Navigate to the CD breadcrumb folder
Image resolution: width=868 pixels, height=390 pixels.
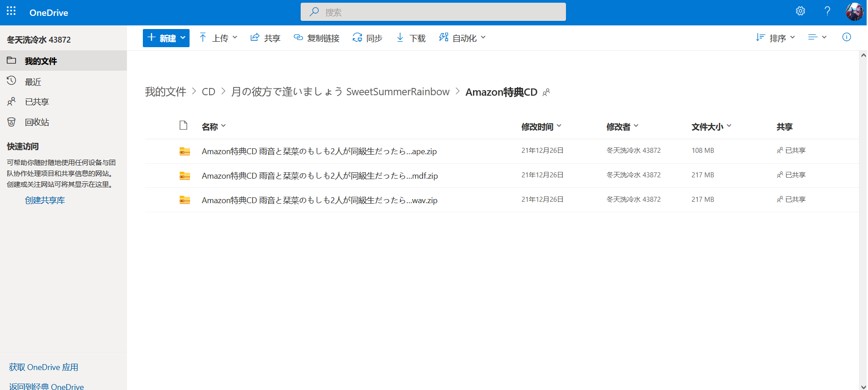pos(209,92)
